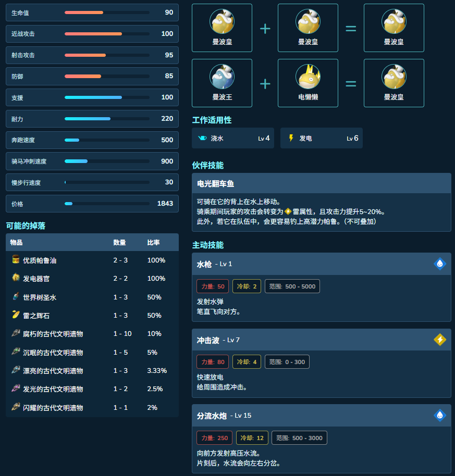Screen dimensions: 455x476
Task: Click the 近战攻击 stat bar
Action: tap(107, 34)
